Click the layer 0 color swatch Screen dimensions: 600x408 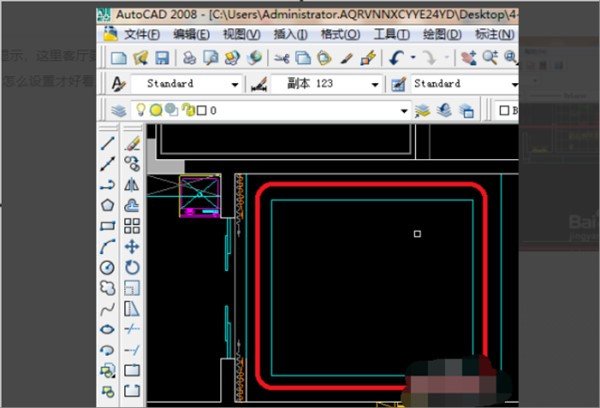pyautogui.click(x=200, y=110)
